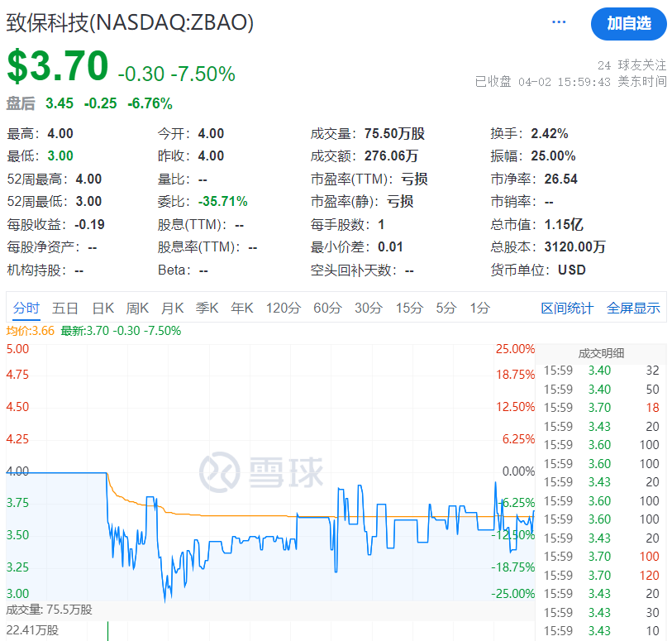The image size is (672, 641).
Task: Click the 4.75 price axis label
Action: click(x=17, y=375)
